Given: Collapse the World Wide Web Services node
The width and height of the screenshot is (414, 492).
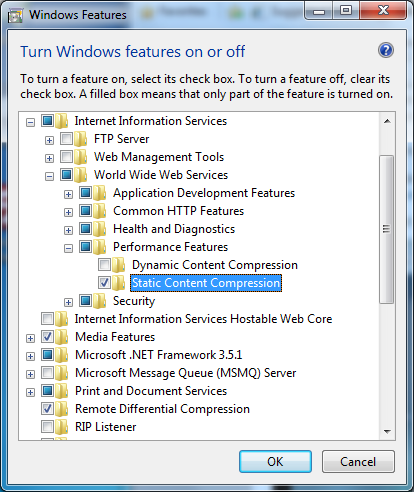Looking at the screenshot, I should (x=49, y=176).
